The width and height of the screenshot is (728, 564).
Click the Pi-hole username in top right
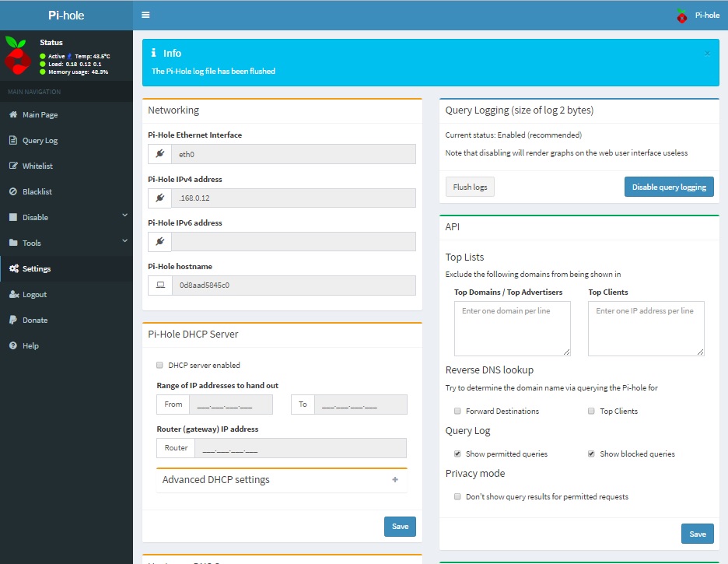point(707,16)
